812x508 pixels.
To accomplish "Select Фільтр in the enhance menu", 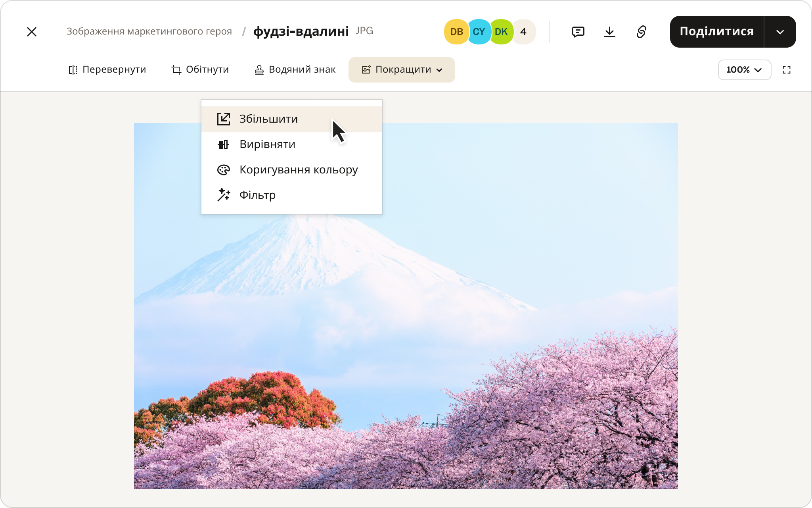I will (292, 195).
